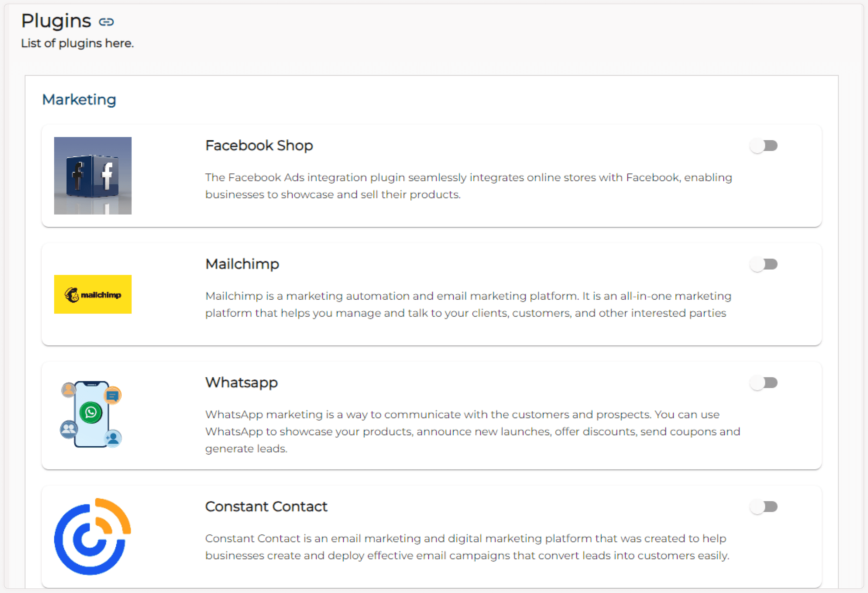This screenshot has height=593, width=868.
Task: Click the Facebook Shop cube logo
Action: point(93,176)
